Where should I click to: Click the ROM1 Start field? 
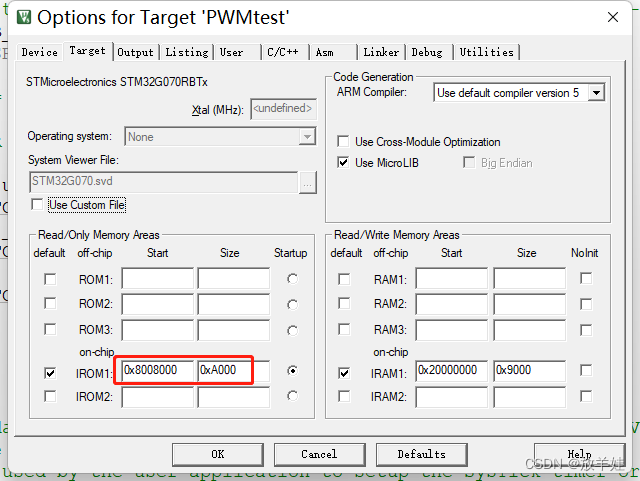coord(158,279)
